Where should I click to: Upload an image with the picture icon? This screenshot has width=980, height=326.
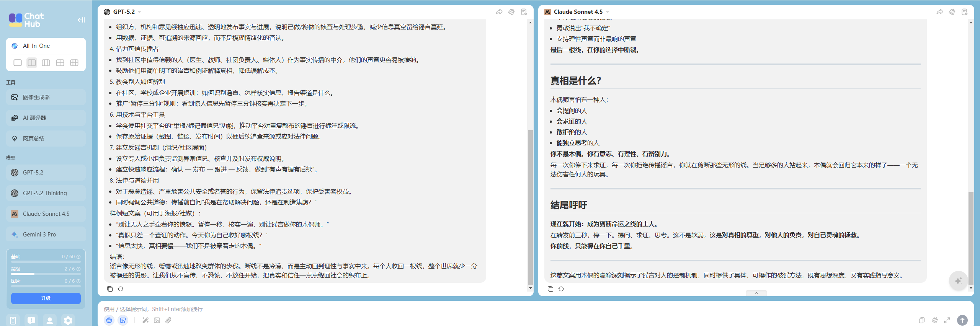coord(157,320)
